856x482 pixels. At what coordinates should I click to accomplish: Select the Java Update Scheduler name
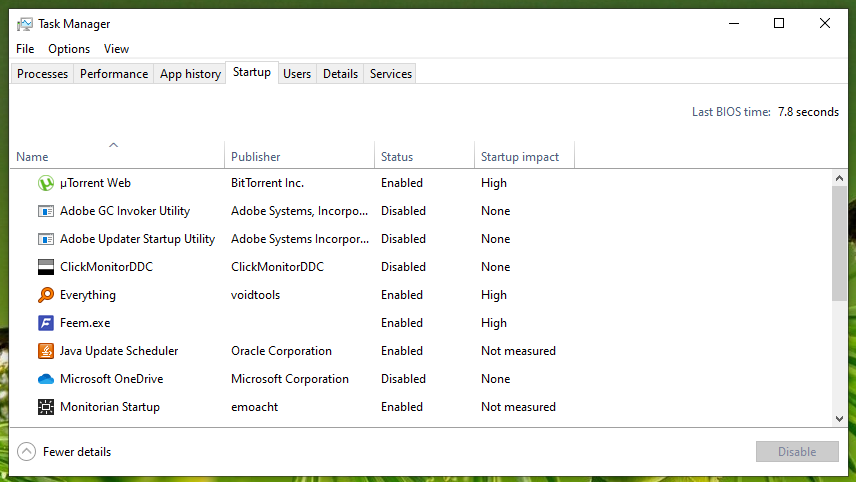(x=119, y=351)
